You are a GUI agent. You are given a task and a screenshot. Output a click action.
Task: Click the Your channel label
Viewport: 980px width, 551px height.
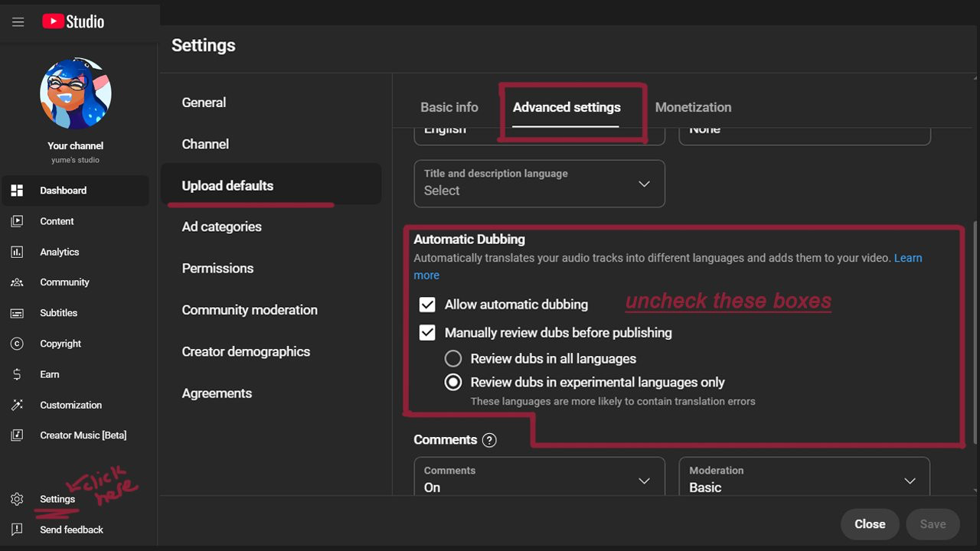click(x=76, y=145)
